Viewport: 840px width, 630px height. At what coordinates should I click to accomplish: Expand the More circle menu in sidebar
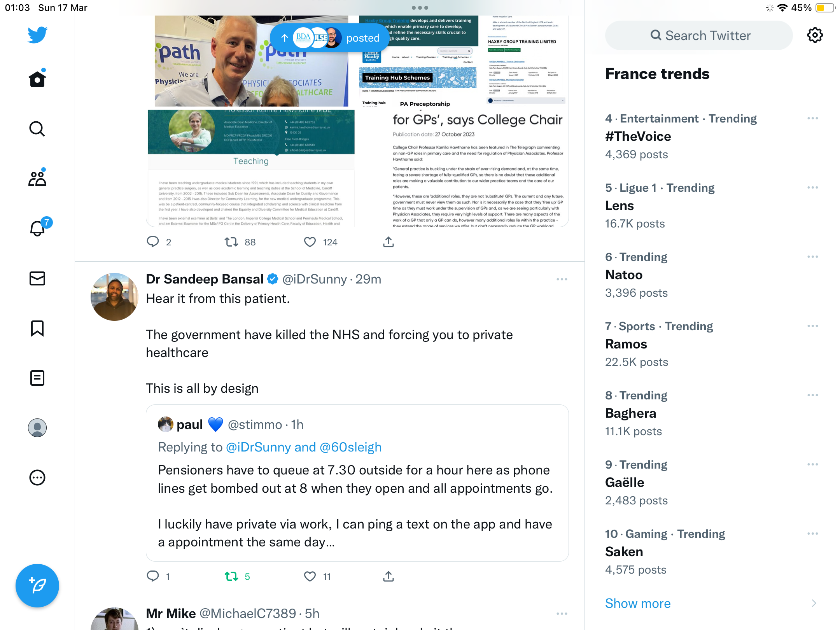pos(37,478)
